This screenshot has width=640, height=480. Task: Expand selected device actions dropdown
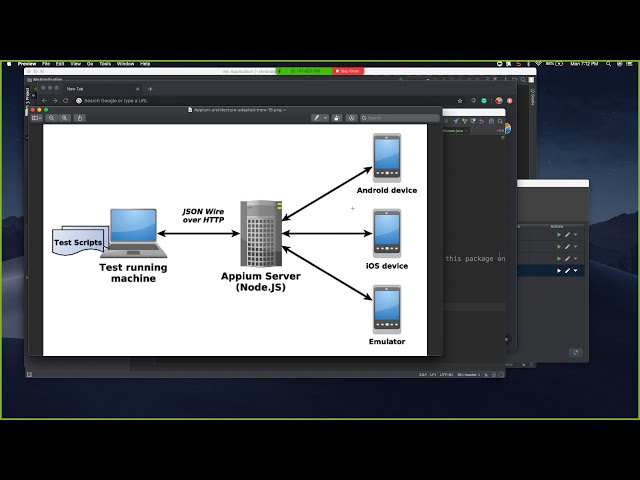[576, 271]
